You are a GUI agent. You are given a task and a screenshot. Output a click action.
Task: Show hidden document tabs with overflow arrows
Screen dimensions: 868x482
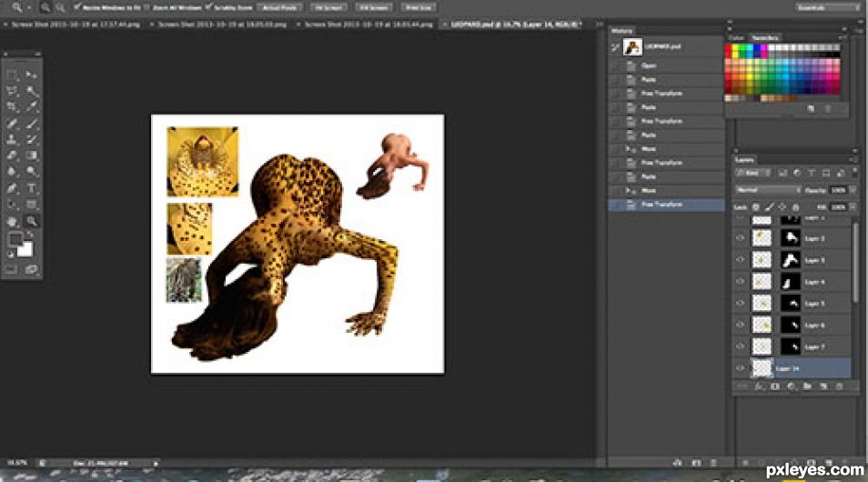click(600, 25)
